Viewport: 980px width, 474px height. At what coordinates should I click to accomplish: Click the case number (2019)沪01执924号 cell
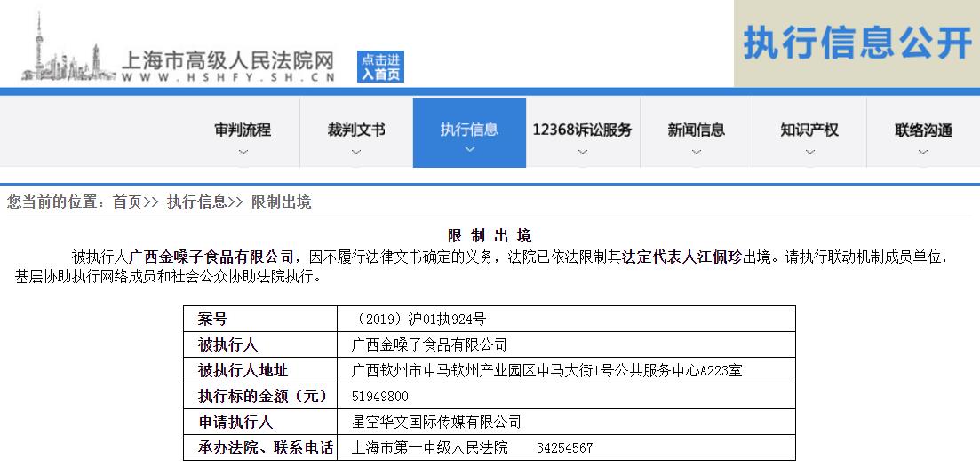pos(419,320)
